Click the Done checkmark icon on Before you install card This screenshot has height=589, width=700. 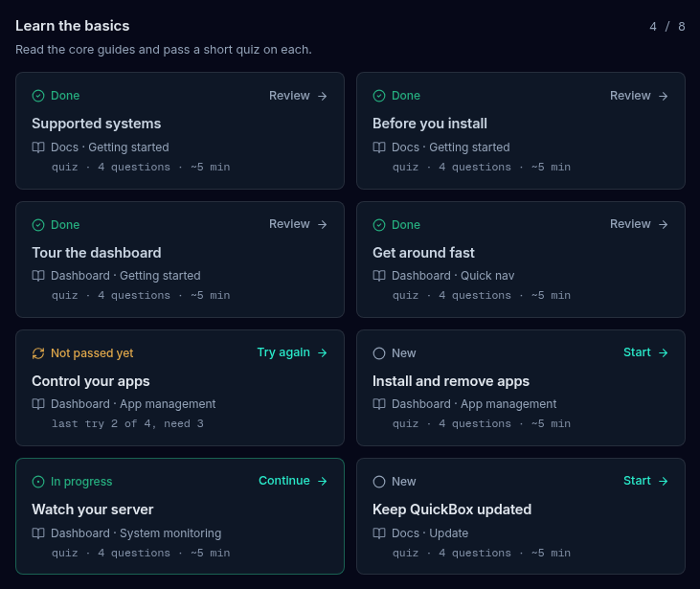[379, 96]
